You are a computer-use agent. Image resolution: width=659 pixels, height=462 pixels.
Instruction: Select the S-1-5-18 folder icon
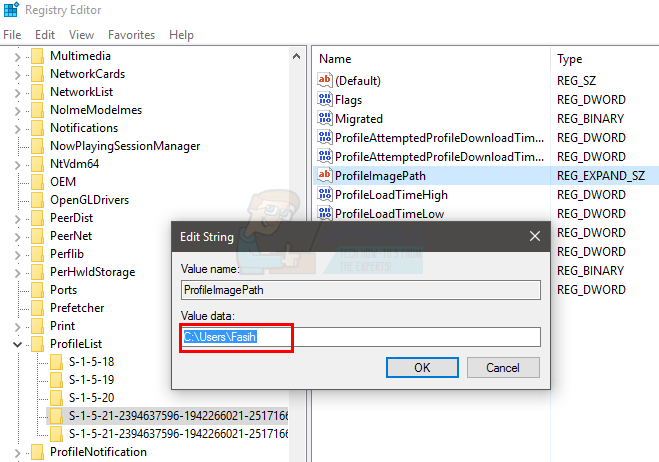pos(56,362)
